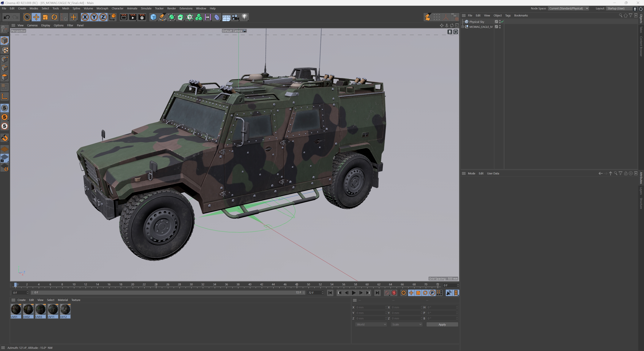
Task: Open the MoGraph menu
Action: point(102,9)
